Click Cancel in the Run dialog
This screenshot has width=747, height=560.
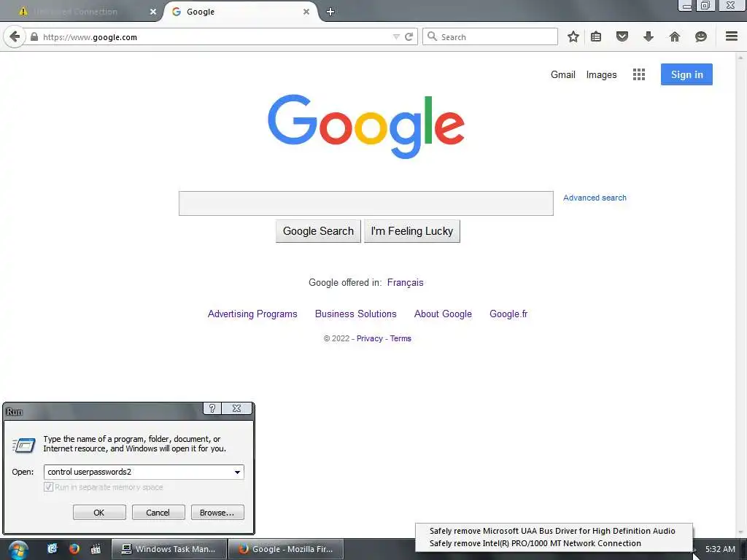[x=158, y=513]
